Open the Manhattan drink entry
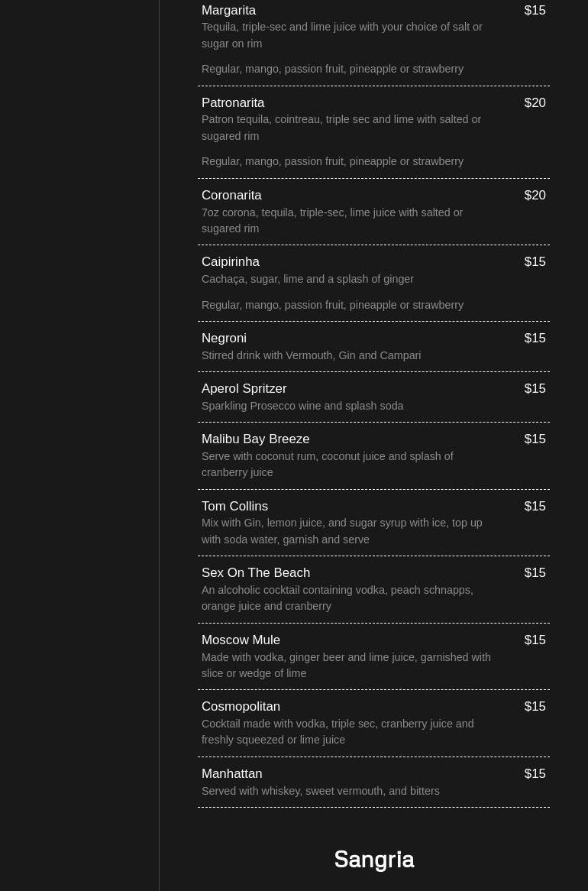Screen dimensions: 588x891 tap(231, 774)
